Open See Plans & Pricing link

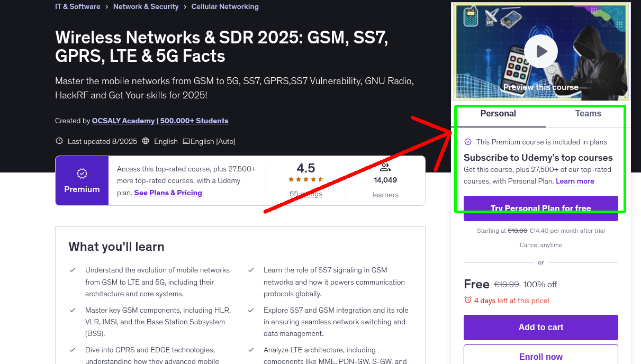(168, 193)
